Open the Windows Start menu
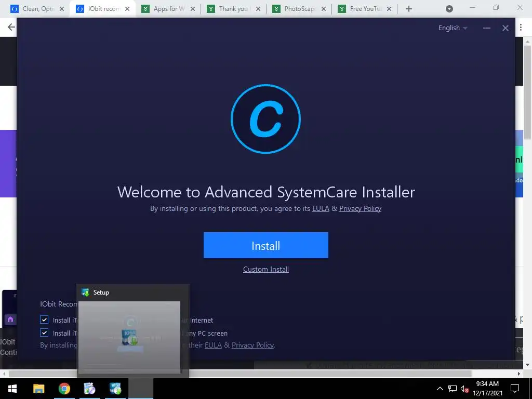 click(x=12, y=389)
